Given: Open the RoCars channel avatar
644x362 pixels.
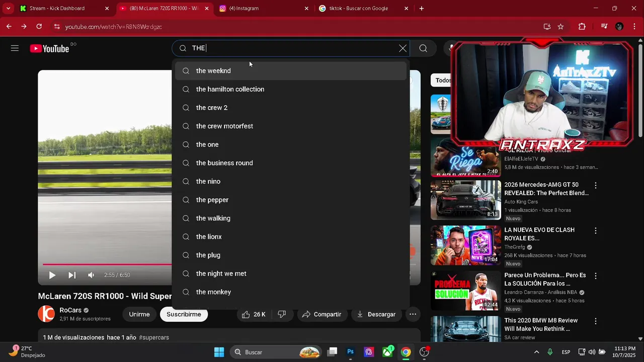Looking at the screenshot, I should click(x=46, y=314).
